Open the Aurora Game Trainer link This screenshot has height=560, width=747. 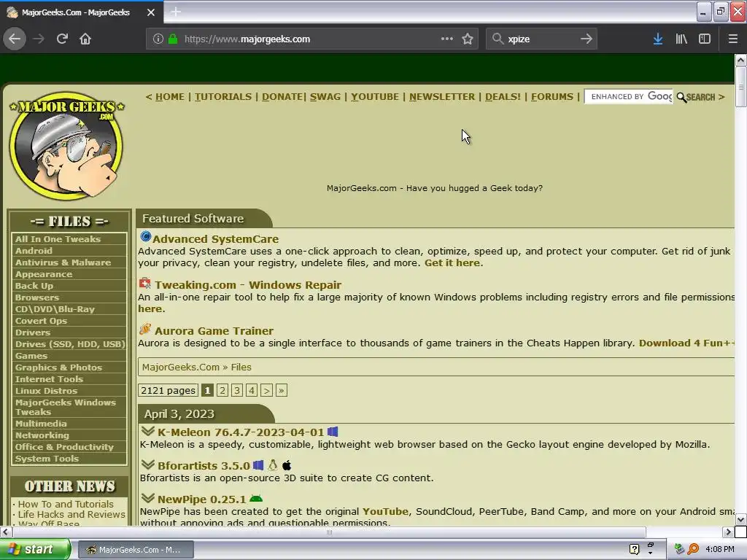click(x=214, y=331)
